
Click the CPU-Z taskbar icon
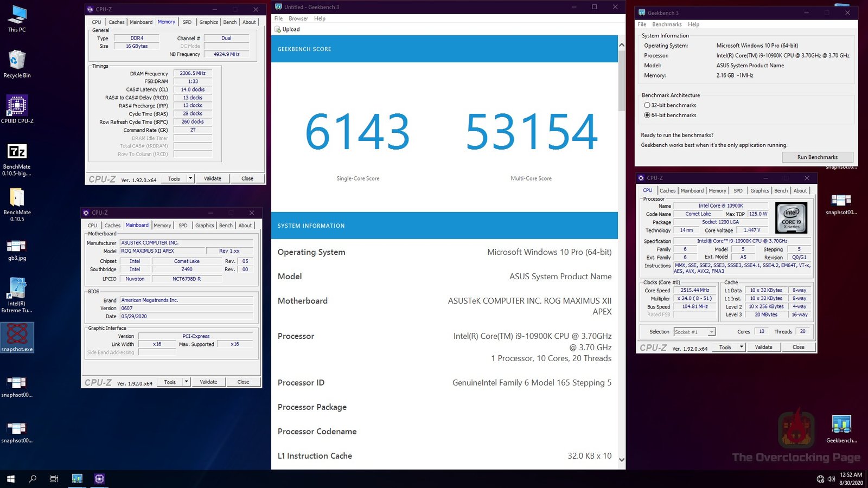(x=99, y=479)
